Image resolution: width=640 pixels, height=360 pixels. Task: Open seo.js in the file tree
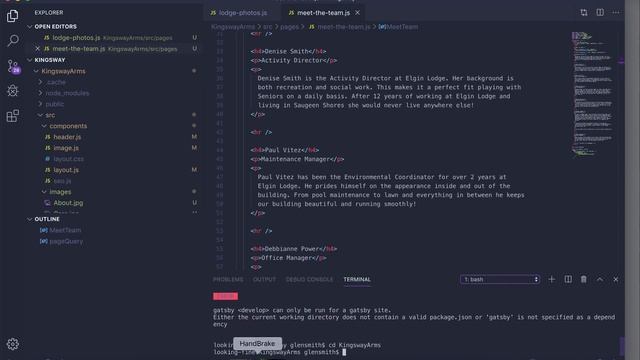[x=62, y=181]
